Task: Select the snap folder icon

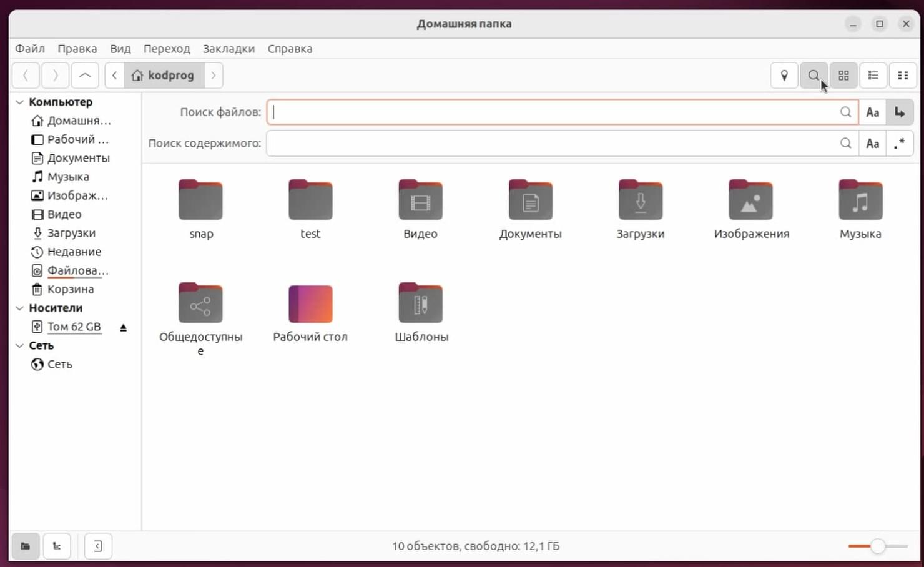Action: coord(200,200)
